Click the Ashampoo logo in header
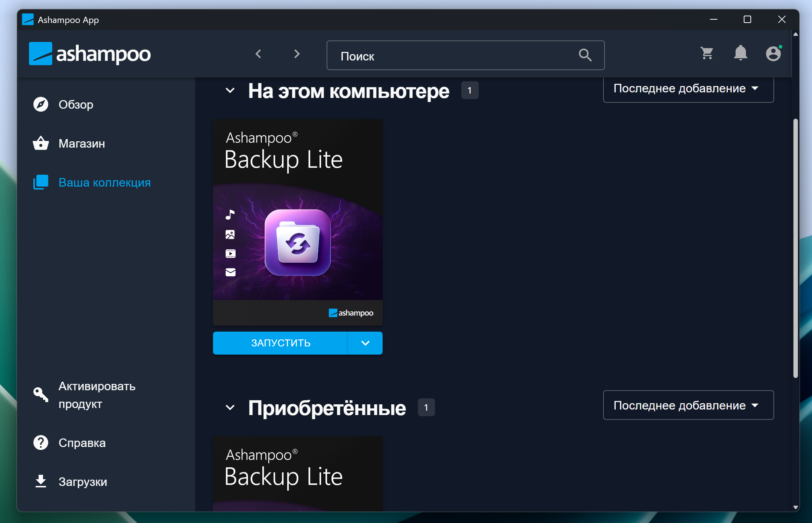The image size is (812, 523). tap(90, 54)
